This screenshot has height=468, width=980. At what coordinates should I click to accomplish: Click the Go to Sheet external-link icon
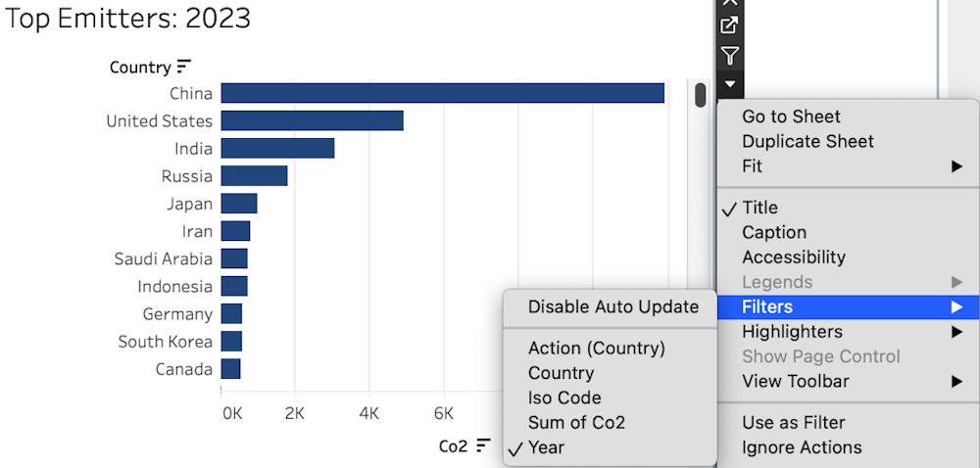click(x=729, y=25)
